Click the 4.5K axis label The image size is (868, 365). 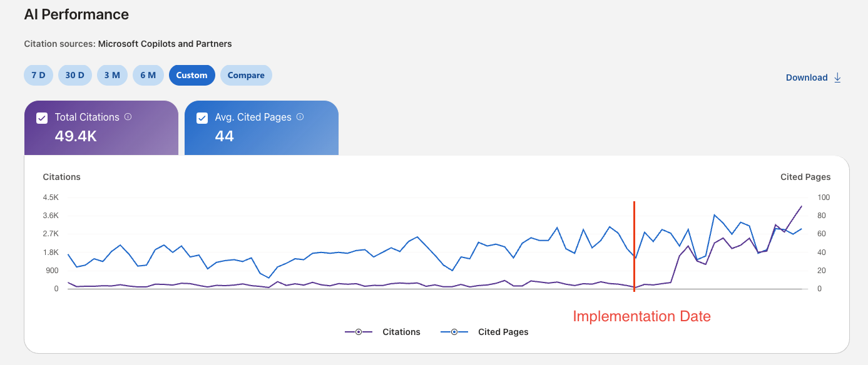pyautogui.click(x=50, y=197)
